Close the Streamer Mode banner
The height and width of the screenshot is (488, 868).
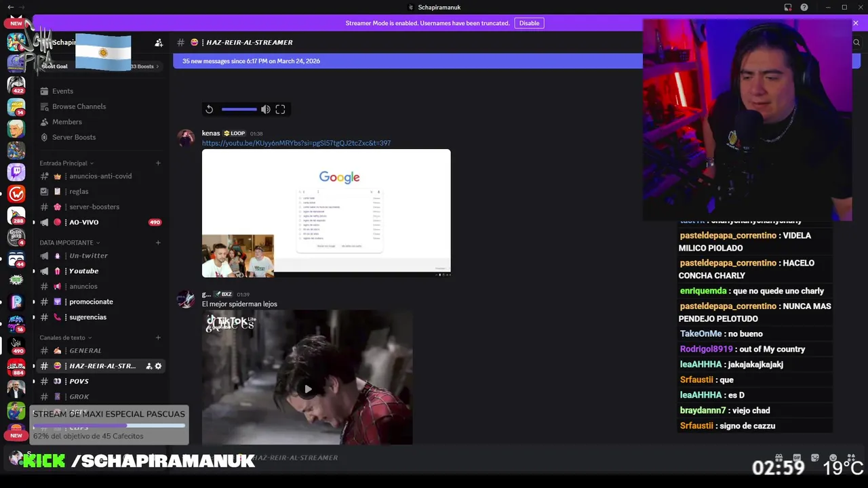click(856, 23)
